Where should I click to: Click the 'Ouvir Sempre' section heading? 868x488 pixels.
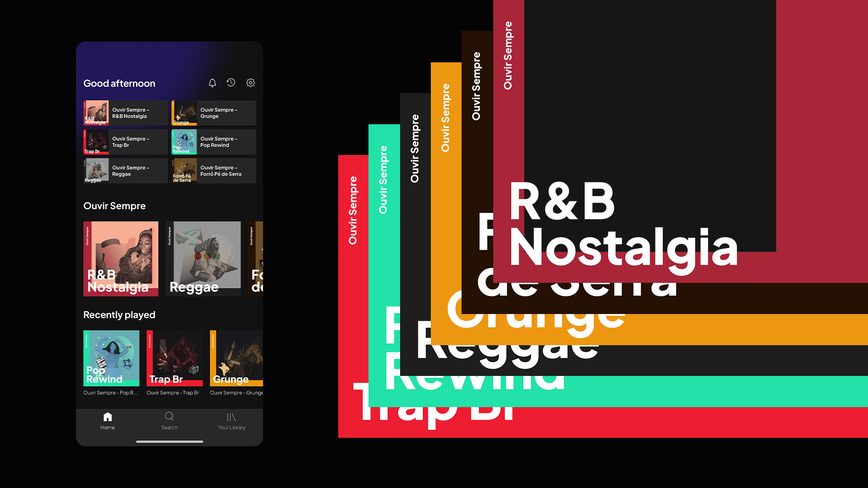(x=114, y=206)
